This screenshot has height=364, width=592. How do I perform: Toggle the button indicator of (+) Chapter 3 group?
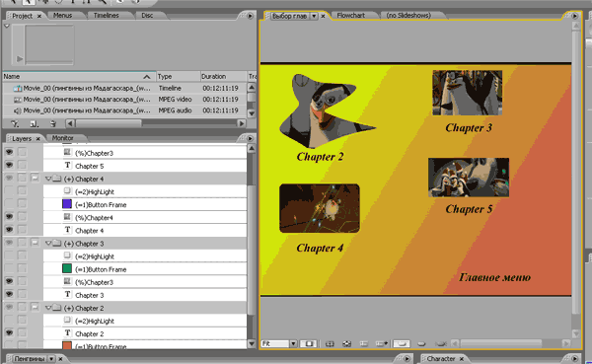(x=35, y=243)
